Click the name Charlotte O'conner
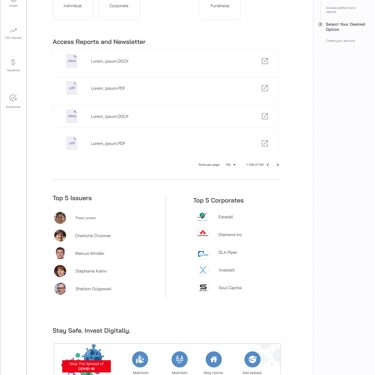 tap(93, 236)
